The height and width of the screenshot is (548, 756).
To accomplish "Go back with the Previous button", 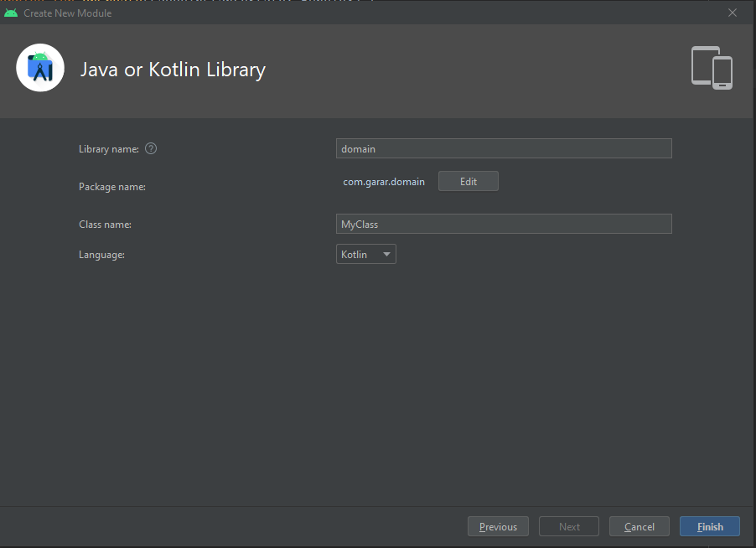I will (x=498, y=526).
